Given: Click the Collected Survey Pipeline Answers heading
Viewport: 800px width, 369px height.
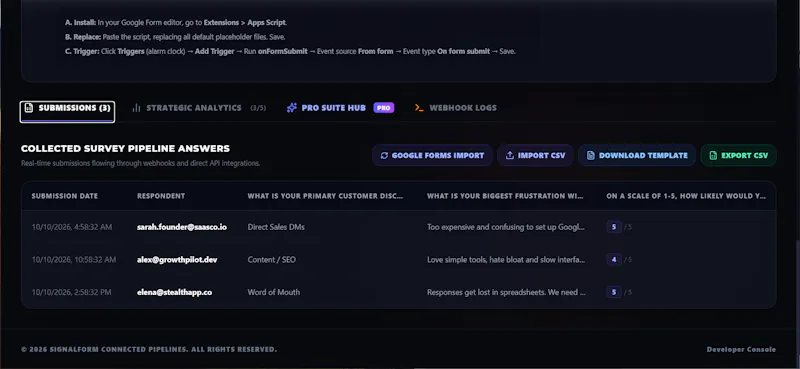Looking at the screenshot, I should [126, 149].
